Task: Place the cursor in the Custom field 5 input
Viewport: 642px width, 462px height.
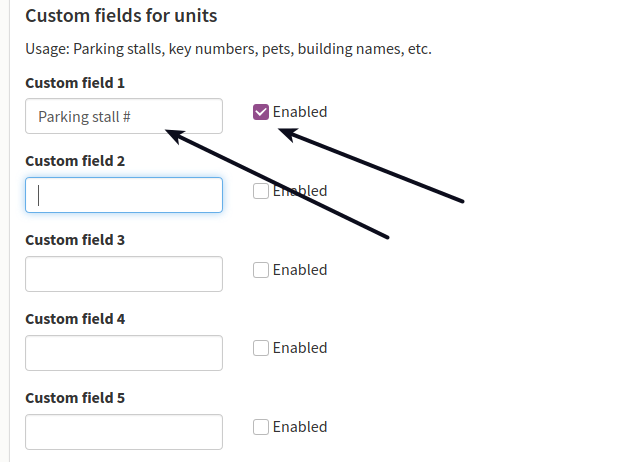Action: click(124, 432)
